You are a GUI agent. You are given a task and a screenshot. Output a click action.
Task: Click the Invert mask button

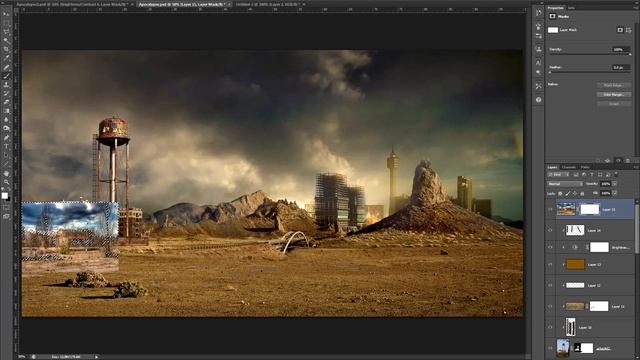point(613,104)
